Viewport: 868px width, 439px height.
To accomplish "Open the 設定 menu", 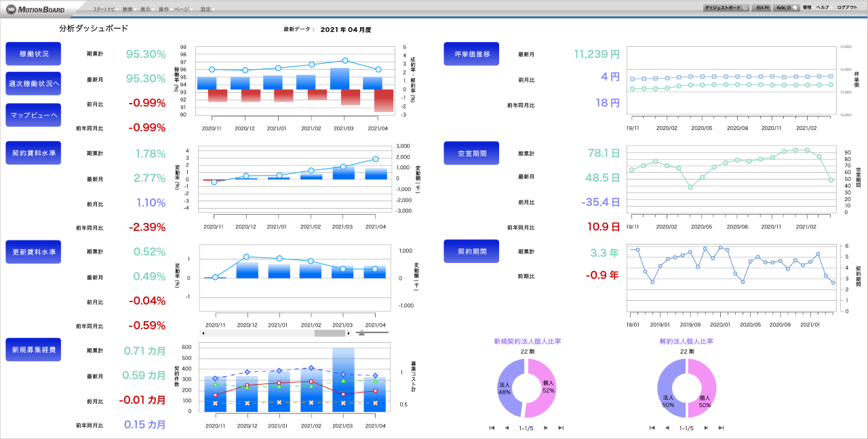I will click(206, 9).
